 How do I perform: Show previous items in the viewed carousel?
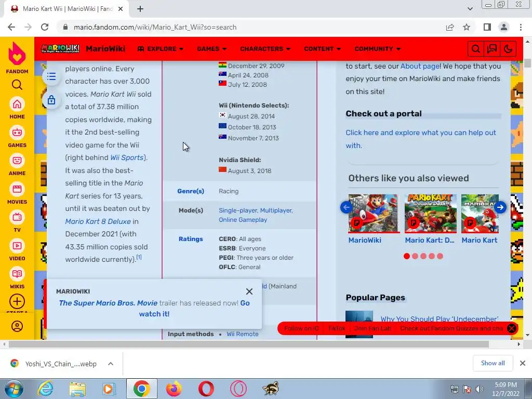346,207
